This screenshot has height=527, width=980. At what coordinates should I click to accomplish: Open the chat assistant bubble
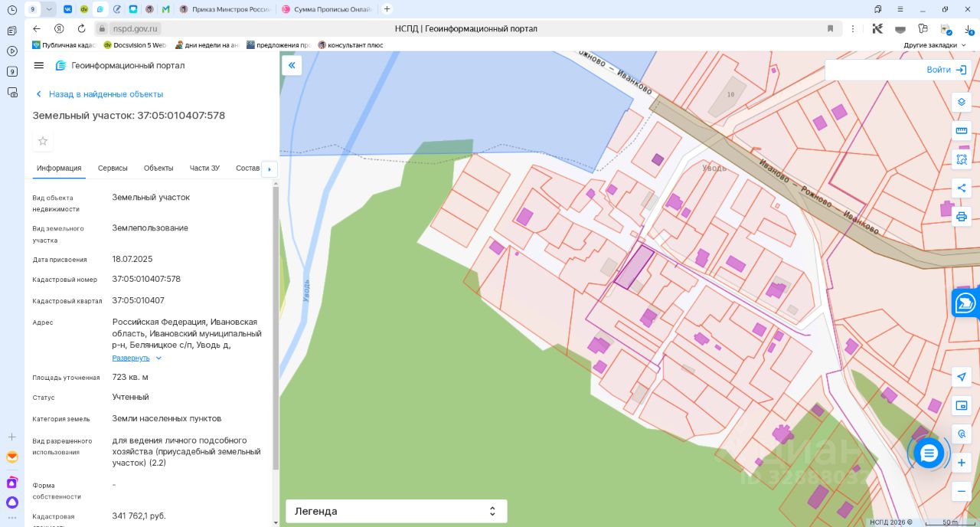[929, 453]
